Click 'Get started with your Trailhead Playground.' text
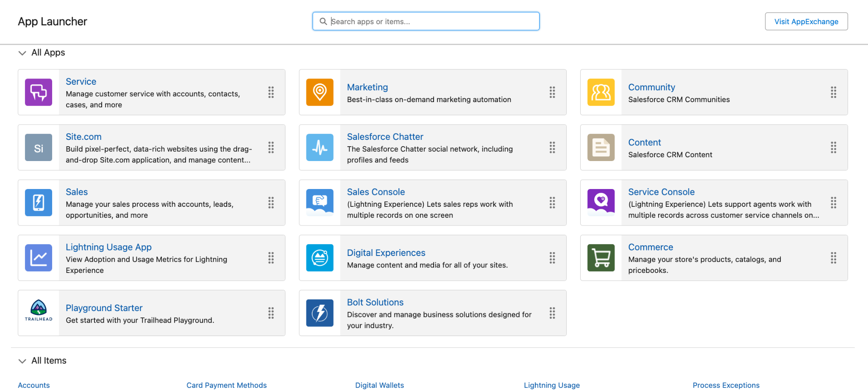 point(140,320)
